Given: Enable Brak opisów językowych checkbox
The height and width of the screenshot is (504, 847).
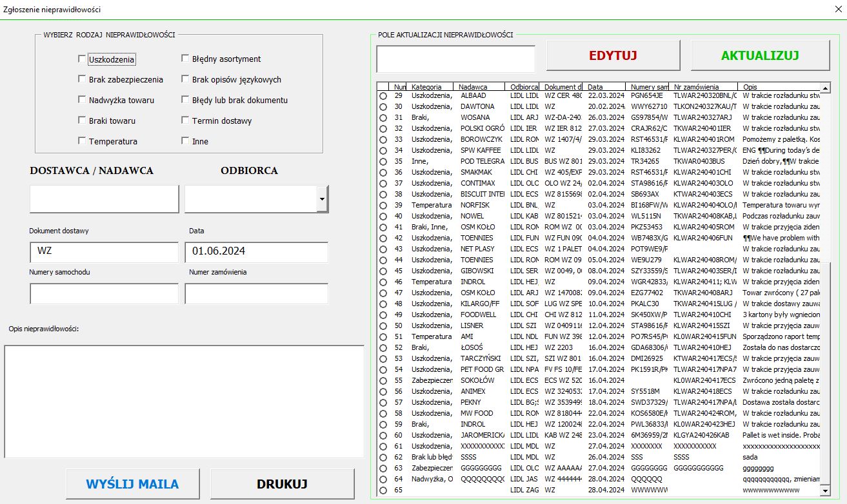Looking at the screenshot, I should point(185,79).
